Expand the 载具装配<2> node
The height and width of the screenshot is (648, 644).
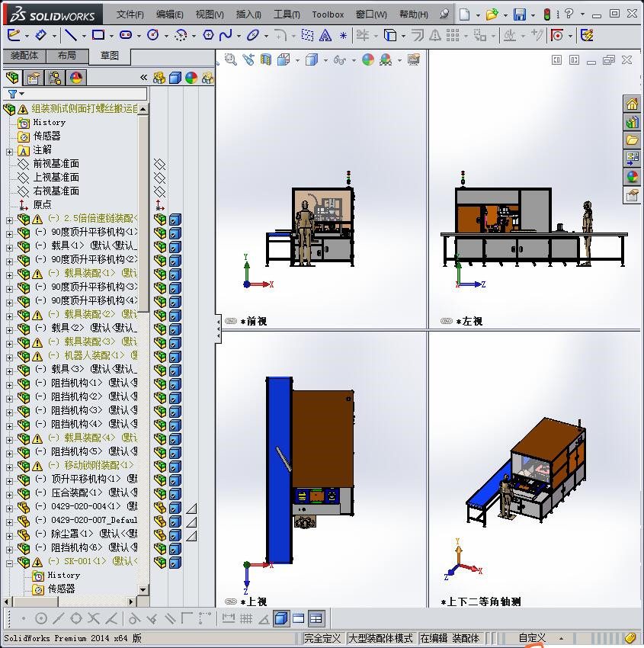click(x=9, y=316)
